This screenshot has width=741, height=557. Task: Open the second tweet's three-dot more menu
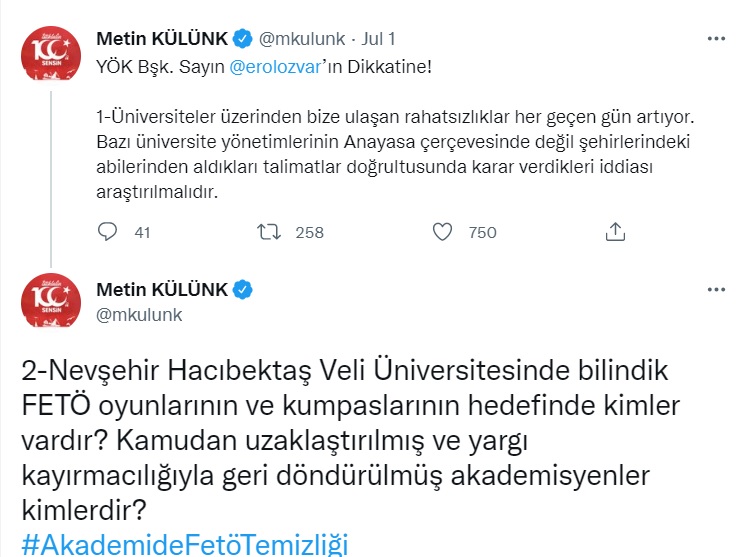click(x=716, y=290)
